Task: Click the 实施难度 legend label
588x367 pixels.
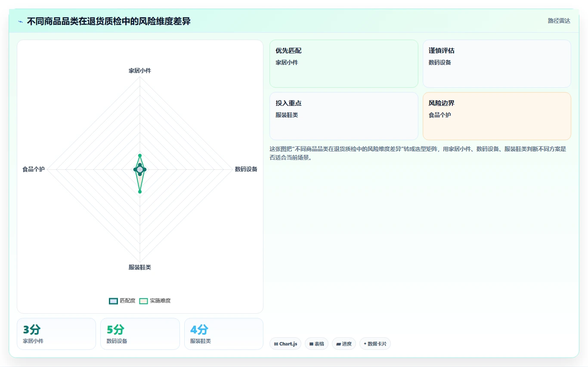Action: point(160,301)
